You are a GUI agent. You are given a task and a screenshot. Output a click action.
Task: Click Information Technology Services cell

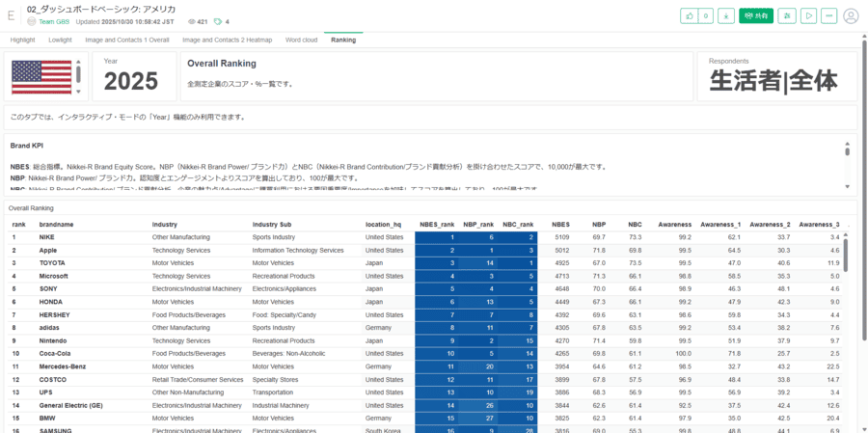tap(298, 251)
